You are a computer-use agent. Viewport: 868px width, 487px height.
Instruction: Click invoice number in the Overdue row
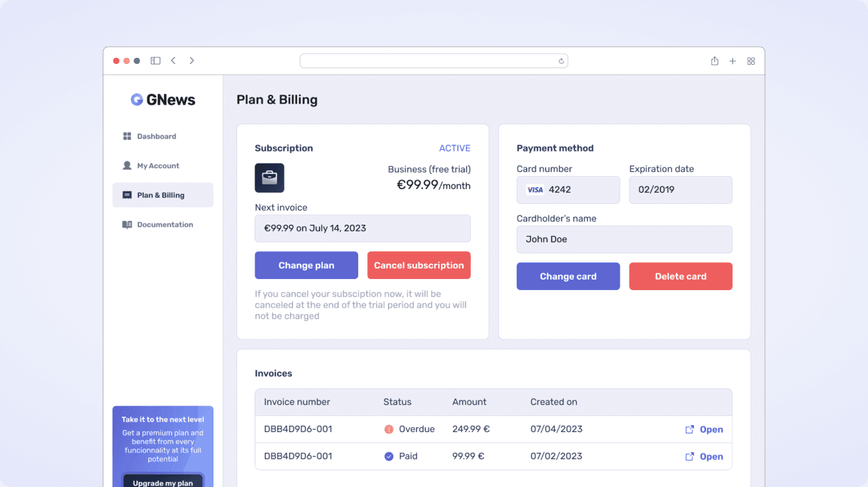(298, 429)
